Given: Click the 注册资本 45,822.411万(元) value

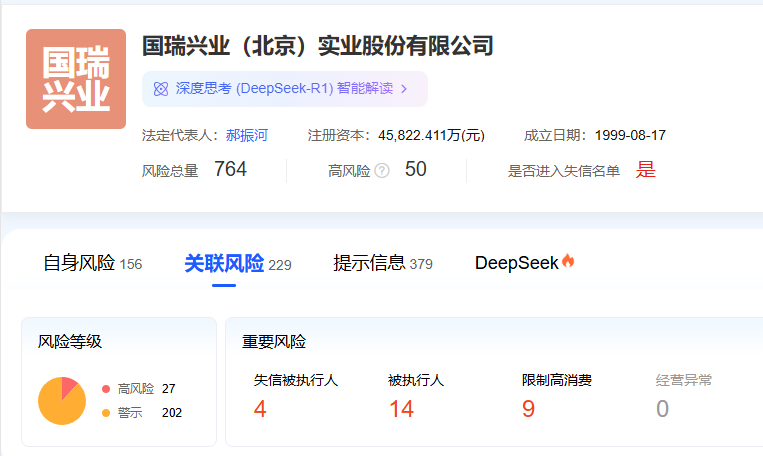Looking at the screenshot, I should (x=432, y=135).
